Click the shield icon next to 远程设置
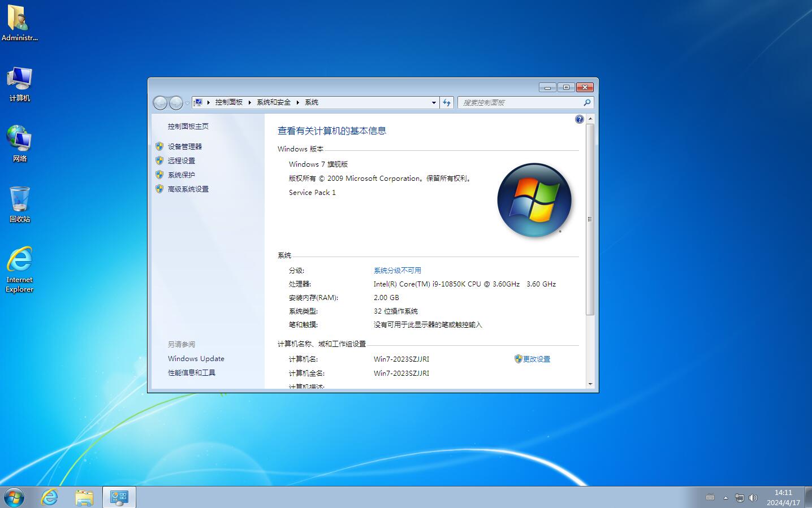 159,160
